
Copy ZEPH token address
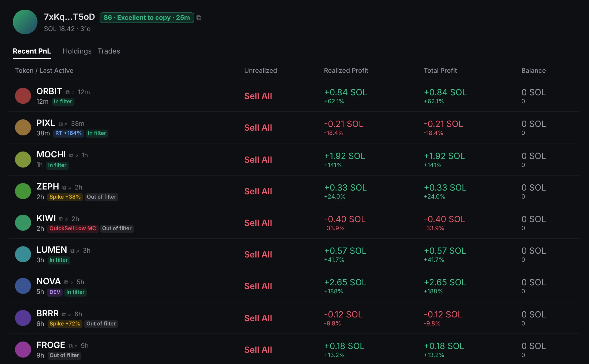click(x=64, y=188)
